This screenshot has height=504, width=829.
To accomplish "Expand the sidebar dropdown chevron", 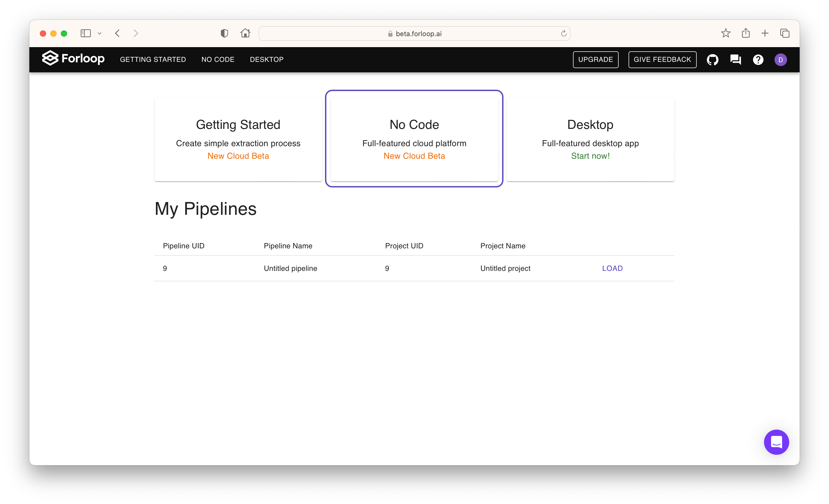I will point(100,33).
